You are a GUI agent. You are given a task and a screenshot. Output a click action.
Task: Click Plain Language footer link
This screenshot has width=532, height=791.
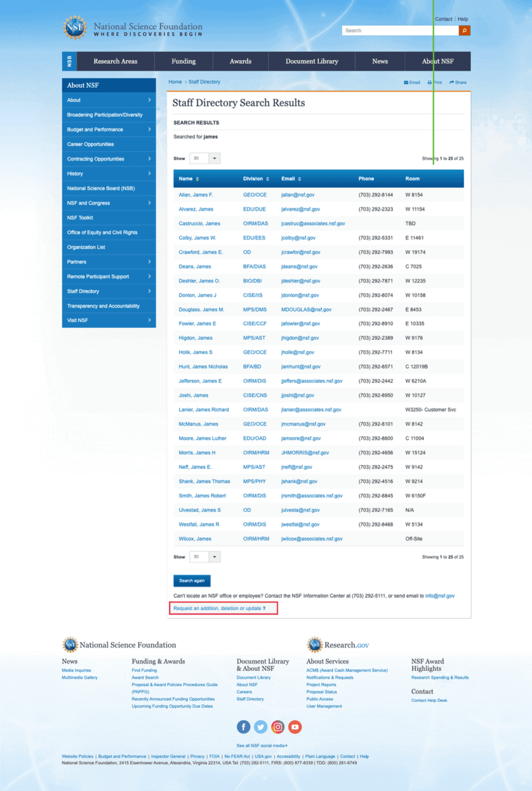[320, 756]
